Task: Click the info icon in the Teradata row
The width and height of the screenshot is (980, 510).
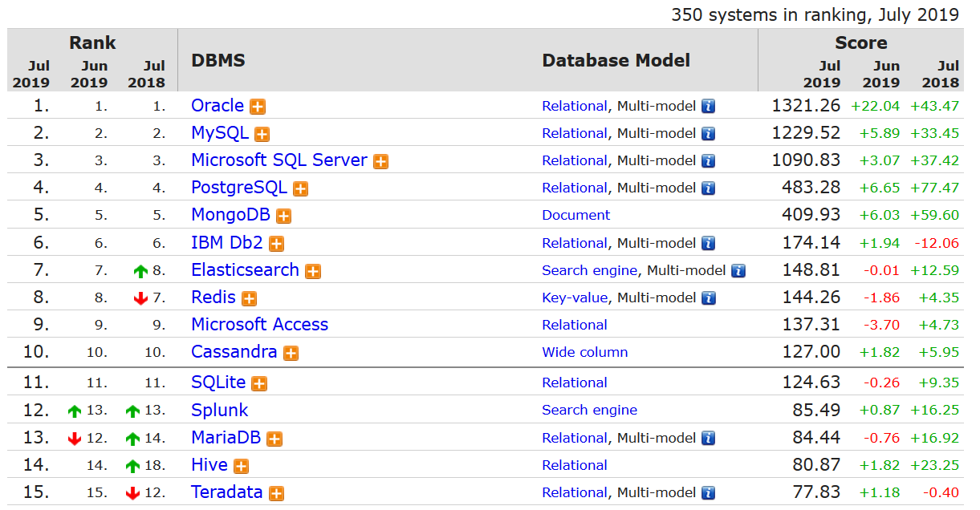Action: tap(708, 492)
